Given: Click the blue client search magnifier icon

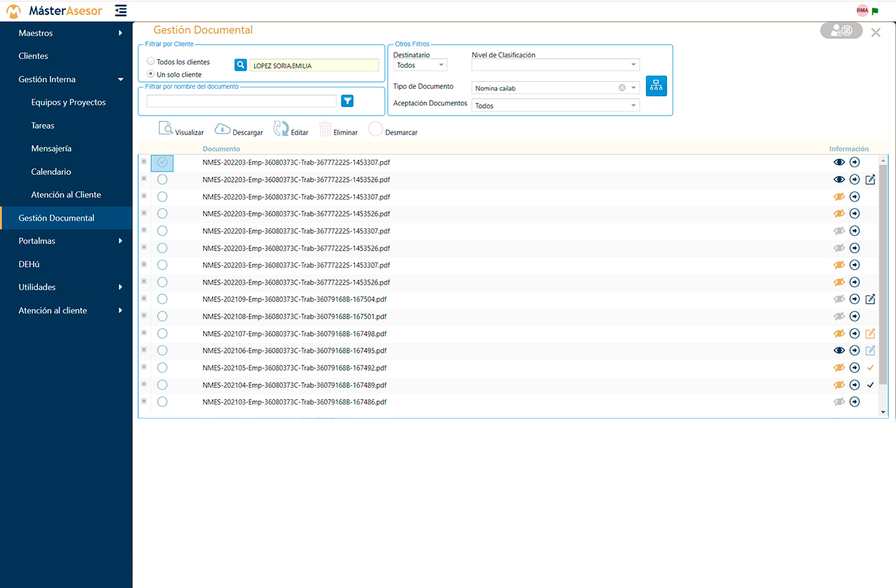Looking at the screenshot, I should [241, 65].
